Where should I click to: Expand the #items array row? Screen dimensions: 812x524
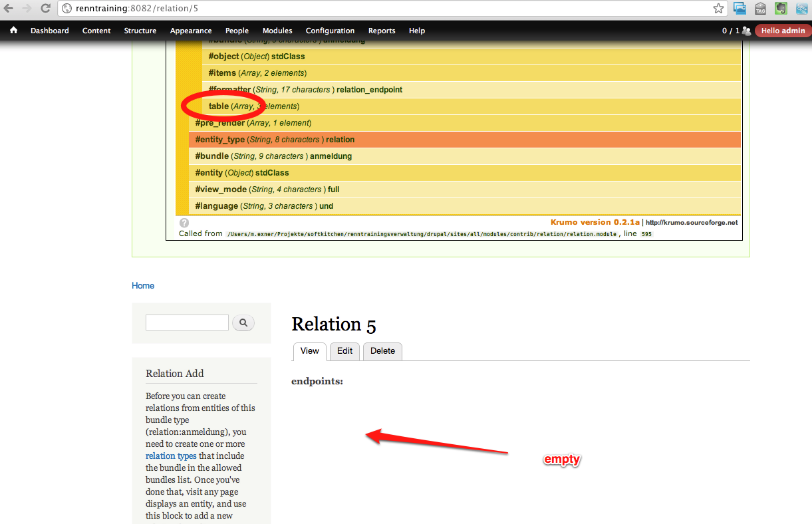click(472, 73)
